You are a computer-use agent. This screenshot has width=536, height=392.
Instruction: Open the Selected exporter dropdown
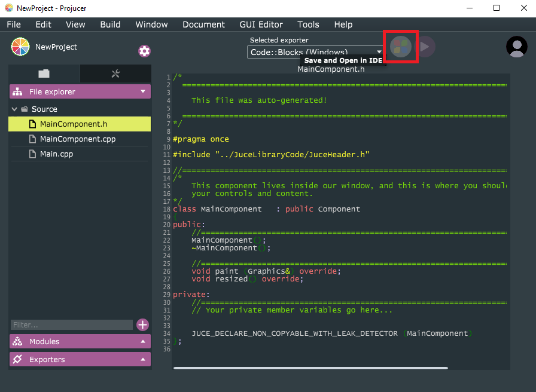pos(315,52)
